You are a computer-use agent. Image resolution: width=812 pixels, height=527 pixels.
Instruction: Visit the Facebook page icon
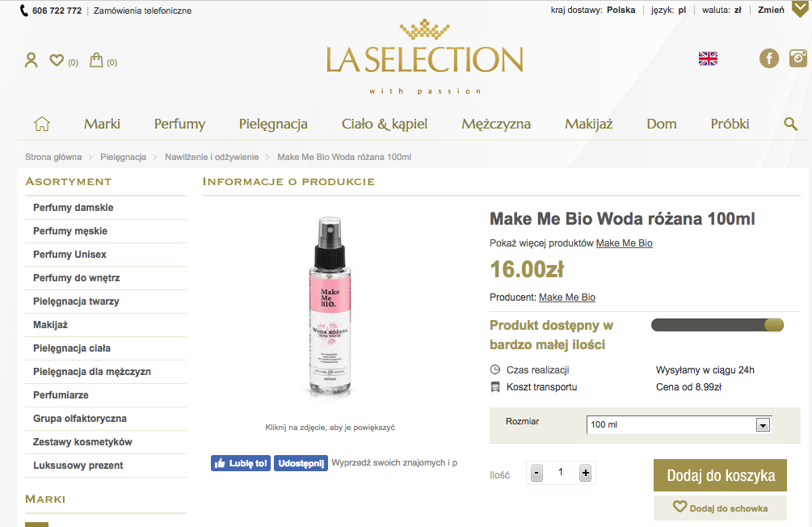[x=769, y=58]
